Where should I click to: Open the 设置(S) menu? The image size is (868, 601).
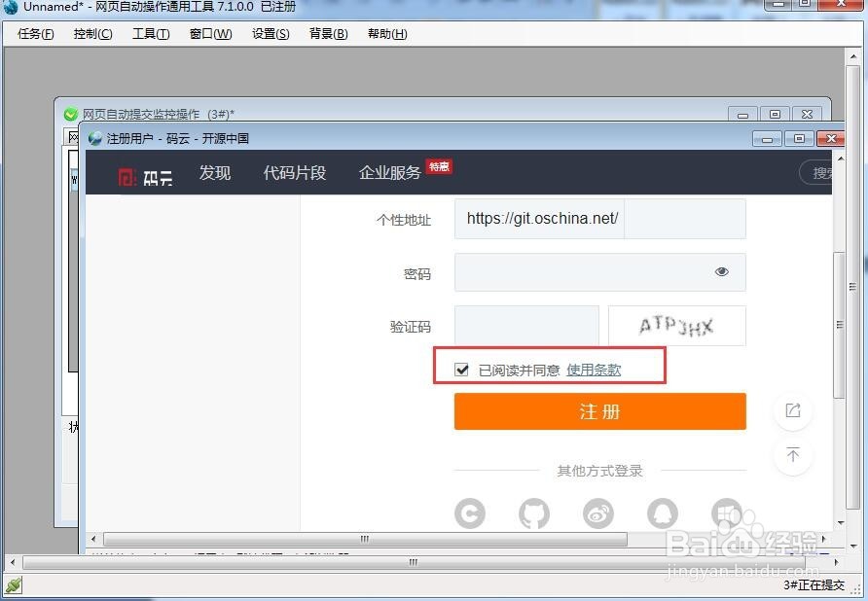click(x=270, y=33)
